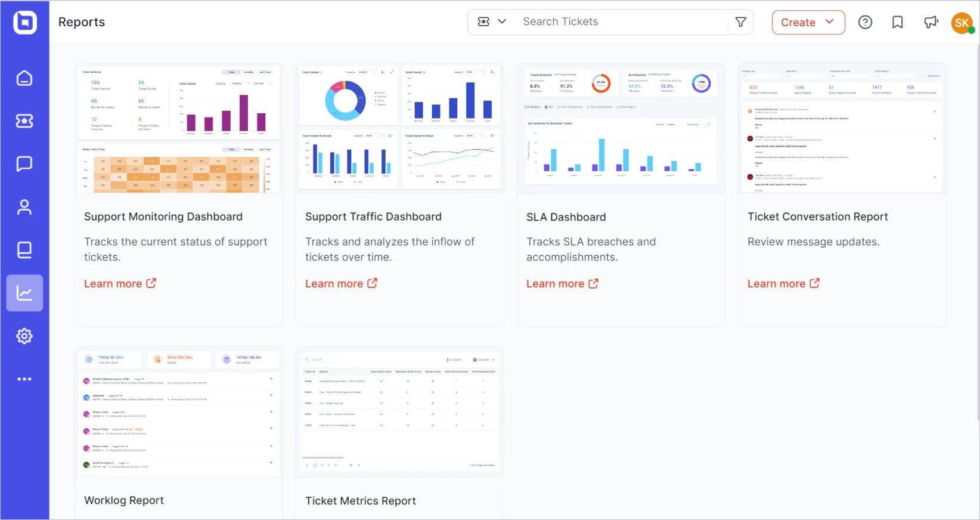Expand the search type dropdown chevron
This screenshot has height=520, width=980.
pyautogui.click(x=502, y=21)
